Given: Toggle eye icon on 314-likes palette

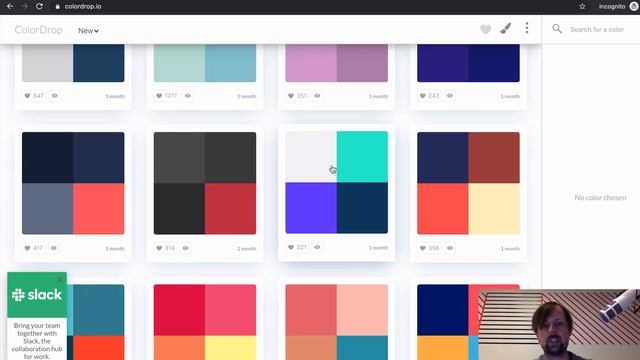Looking at the screenshot, I should pos(185,248).
